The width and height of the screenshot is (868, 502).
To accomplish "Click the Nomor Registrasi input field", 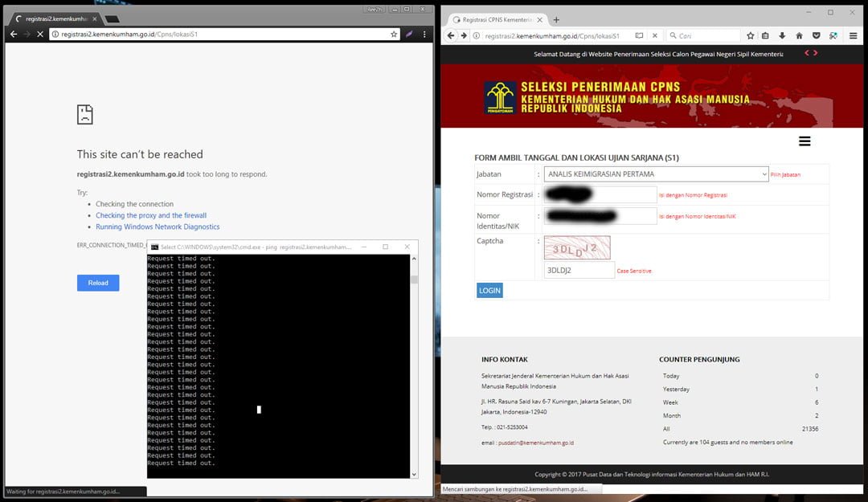I will 600,195.
